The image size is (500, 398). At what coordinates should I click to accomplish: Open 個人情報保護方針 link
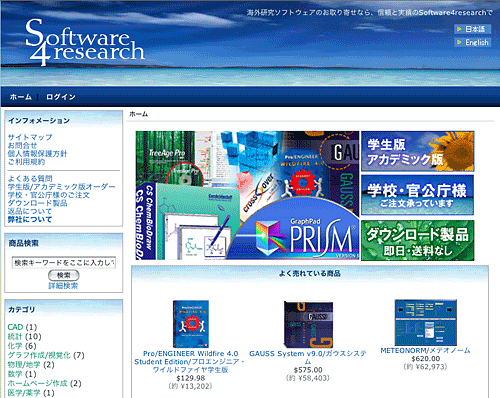pyautogui.click(x=37, y=153)
